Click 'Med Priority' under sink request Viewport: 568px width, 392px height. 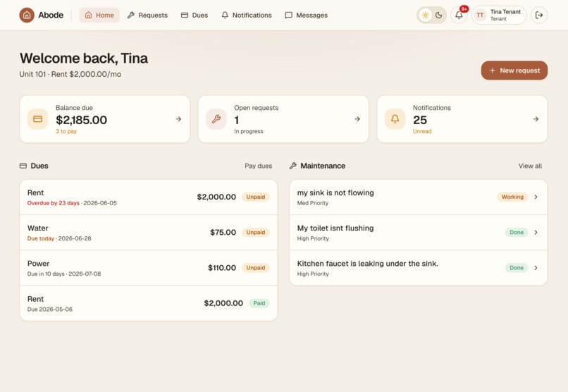(x=313, y=203)
